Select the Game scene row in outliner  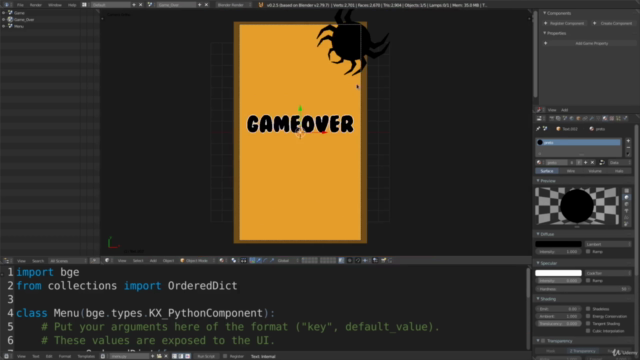tap(19, 13)
